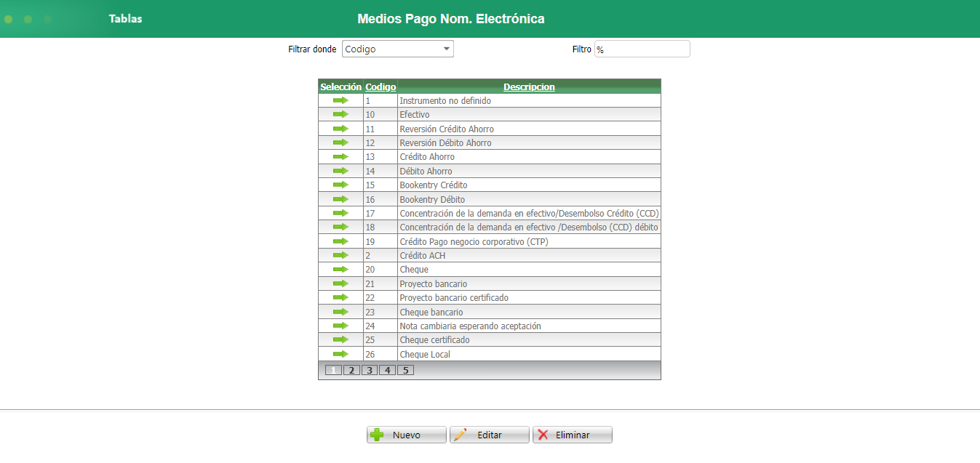Viewport: 980px width, 463px height.
Task: Select row arrow for code 1 Instrumento no definido
Action: tap(340, 100)
